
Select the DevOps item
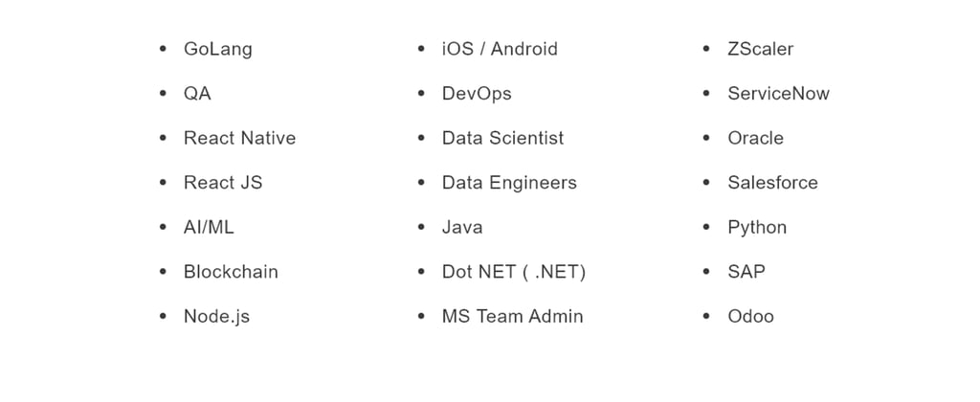coord(477,94)
